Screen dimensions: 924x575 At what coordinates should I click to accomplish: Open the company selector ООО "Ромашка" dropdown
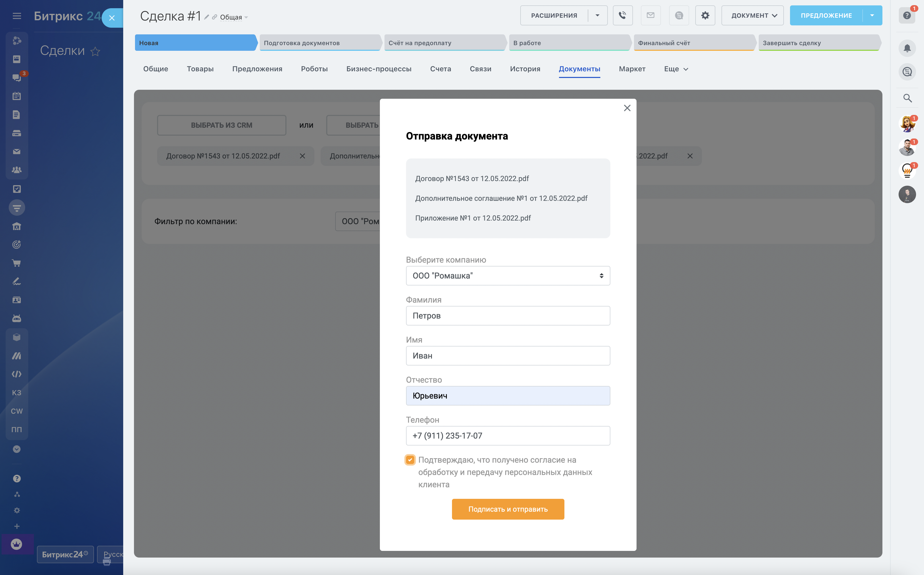[x=508, y=276]
